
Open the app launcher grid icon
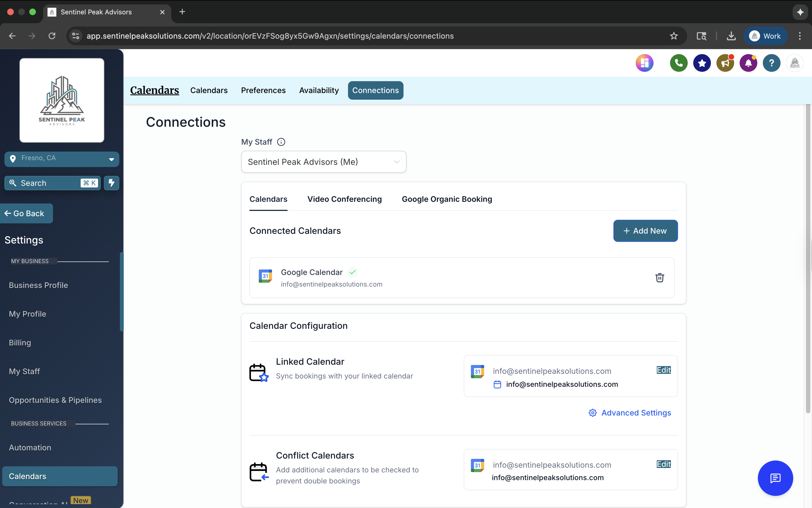(x=644, y=63)
